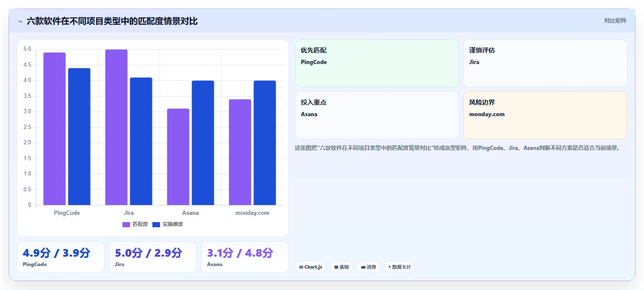Click the Chart.js tag chip
644x290 pixels.
coord(311,267)
